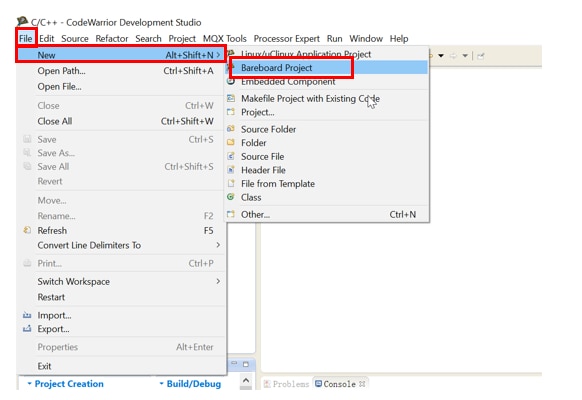
Task: Click the yellow Folder icon
Action: pos(231,142)
